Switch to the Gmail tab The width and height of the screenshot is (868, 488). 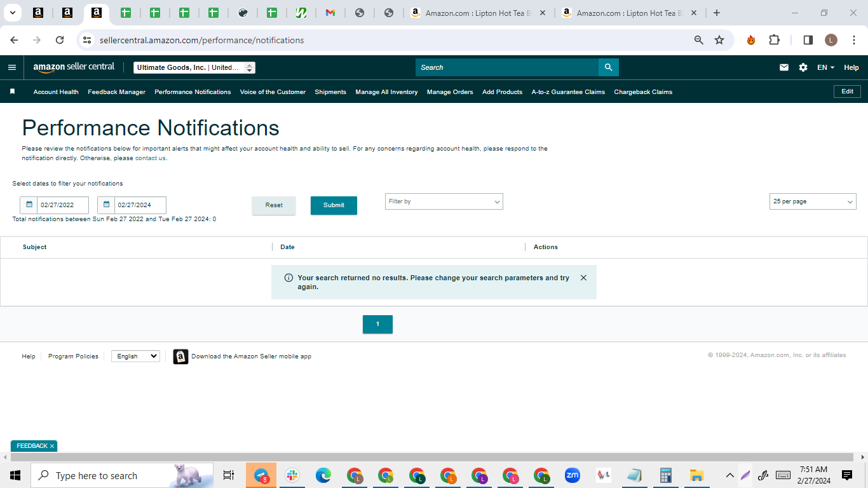(x=330, y=13)
